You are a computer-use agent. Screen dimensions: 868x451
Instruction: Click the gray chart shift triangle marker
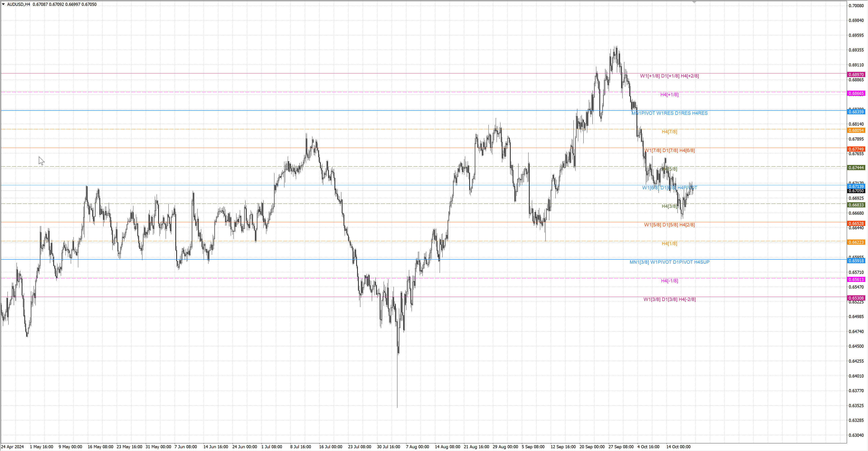coord(694,2)
